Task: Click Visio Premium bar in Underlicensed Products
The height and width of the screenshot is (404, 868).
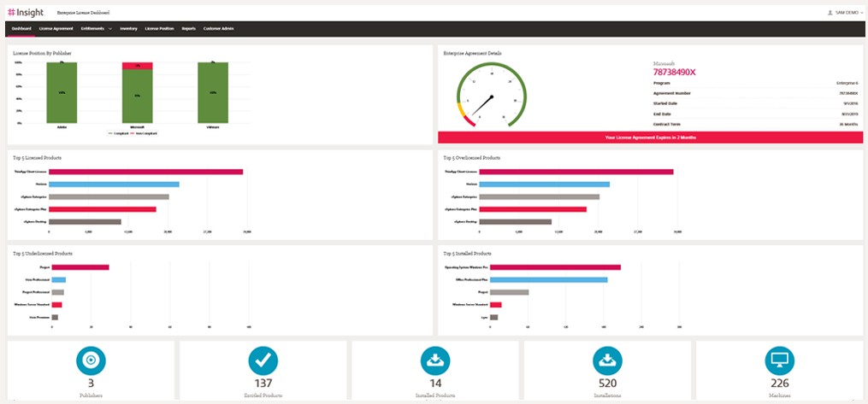Action: point(55,317)
